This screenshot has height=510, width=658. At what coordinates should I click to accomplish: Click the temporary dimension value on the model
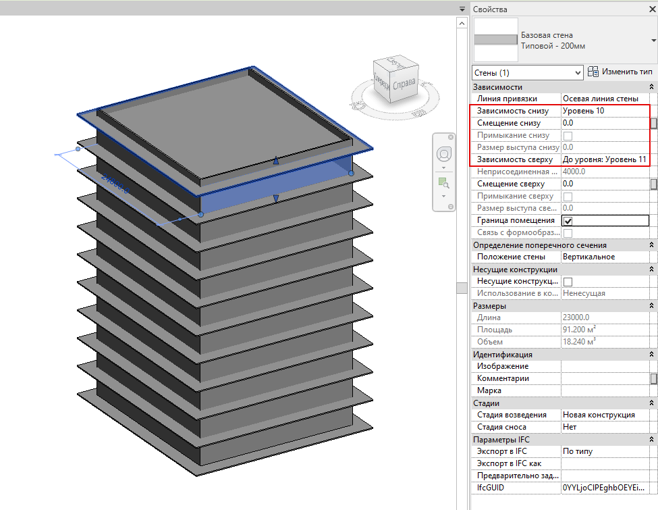[116, 184]
